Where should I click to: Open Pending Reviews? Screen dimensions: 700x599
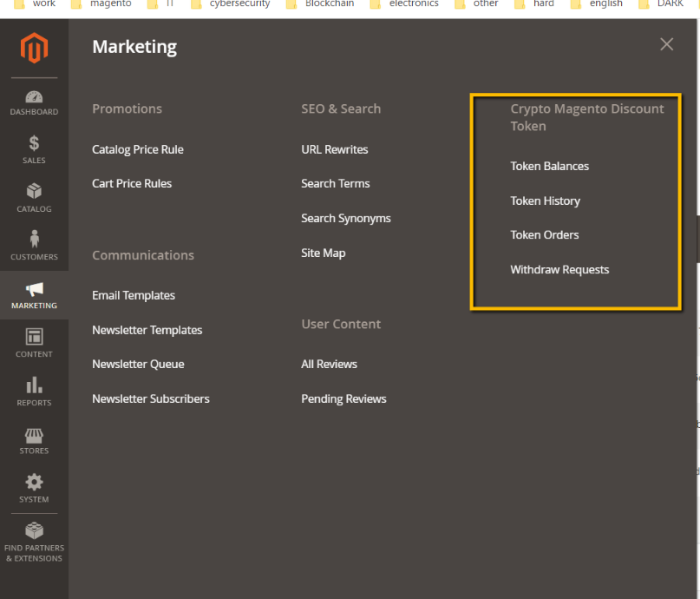pos(343,398)
